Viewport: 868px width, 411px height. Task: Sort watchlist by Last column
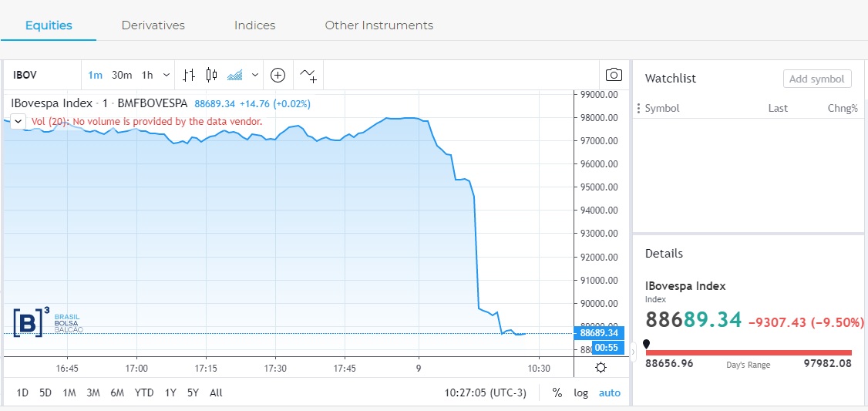pyautogui.click(x=778, y=108)
